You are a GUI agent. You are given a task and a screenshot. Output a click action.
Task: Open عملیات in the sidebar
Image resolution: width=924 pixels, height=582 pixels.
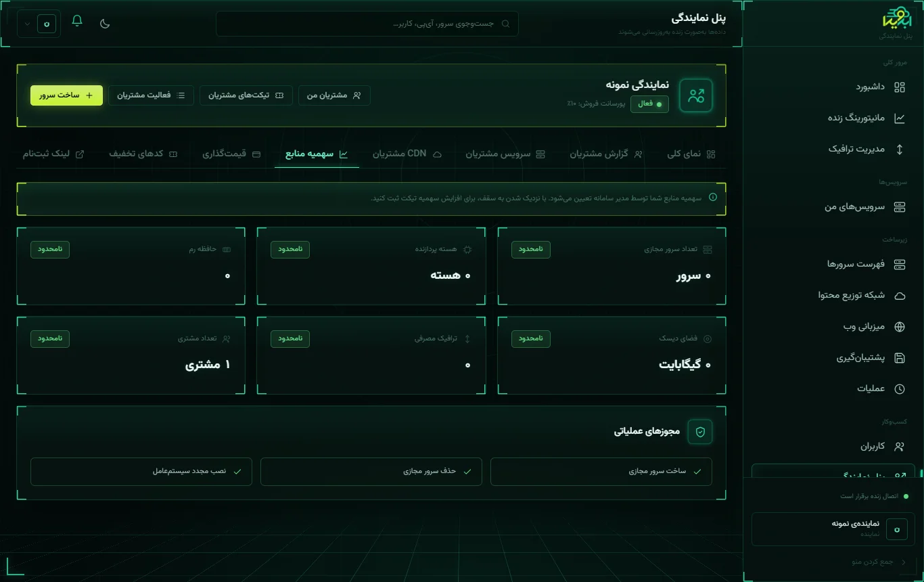tap(833, 388)
